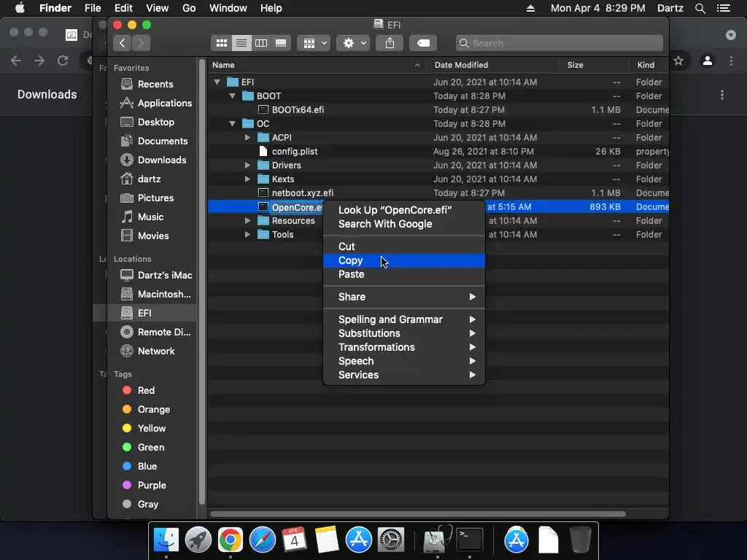This screenshot has width=747, height=560.
Task: Open the Go menu in the menu bar
Action: (189, 8)
